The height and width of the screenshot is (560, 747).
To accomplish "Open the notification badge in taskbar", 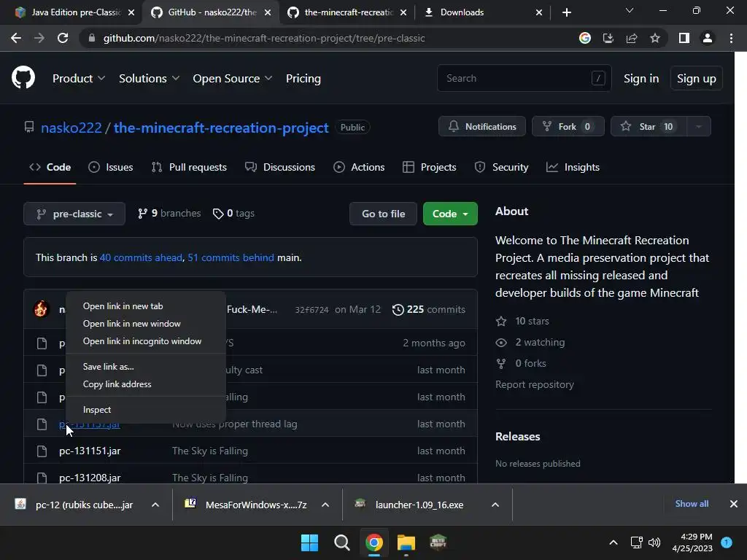I will (727, 542).
